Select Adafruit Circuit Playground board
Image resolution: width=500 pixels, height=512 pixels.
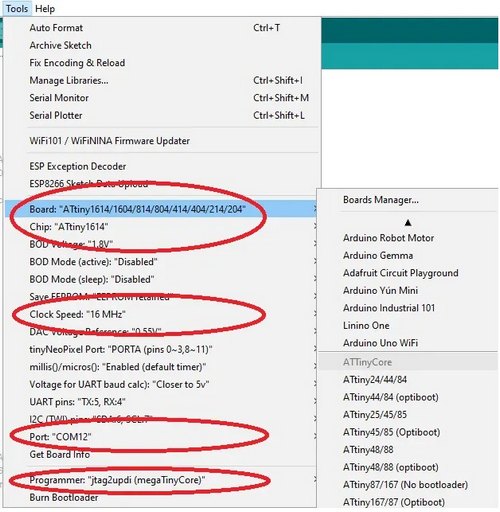coord(408,273)
